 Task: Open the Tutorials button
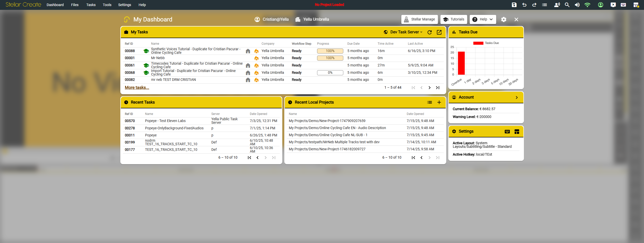(x=454, y=19)
